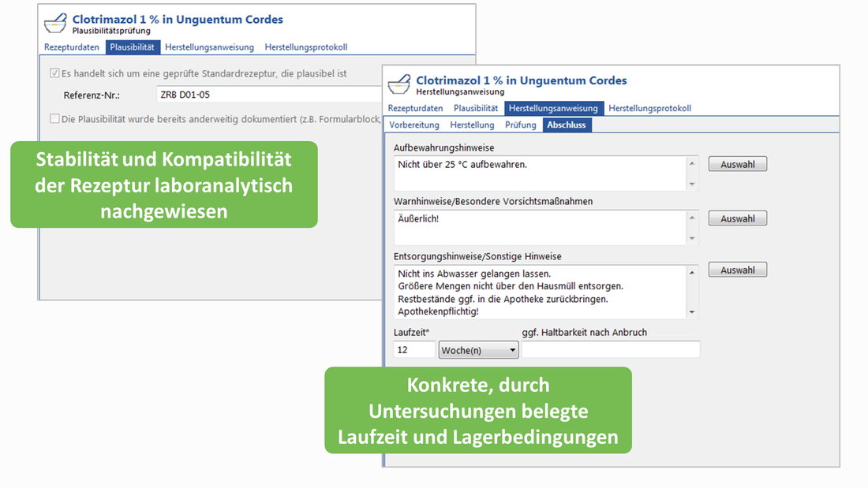Screen dimensions: 868x488
Task: Click the Haltbarkeit nach Anbruch field
Action: coord(611,350)
